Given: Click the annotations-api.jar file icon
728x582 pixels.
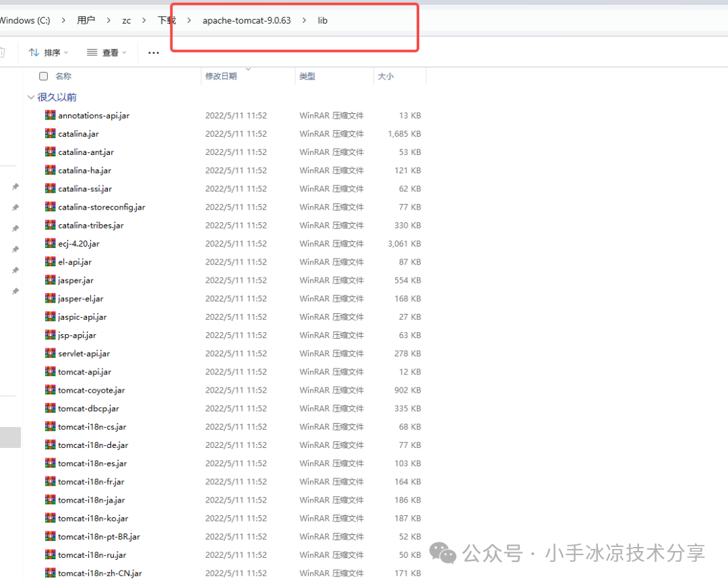Looking at the screenshot, I should 50,115.
